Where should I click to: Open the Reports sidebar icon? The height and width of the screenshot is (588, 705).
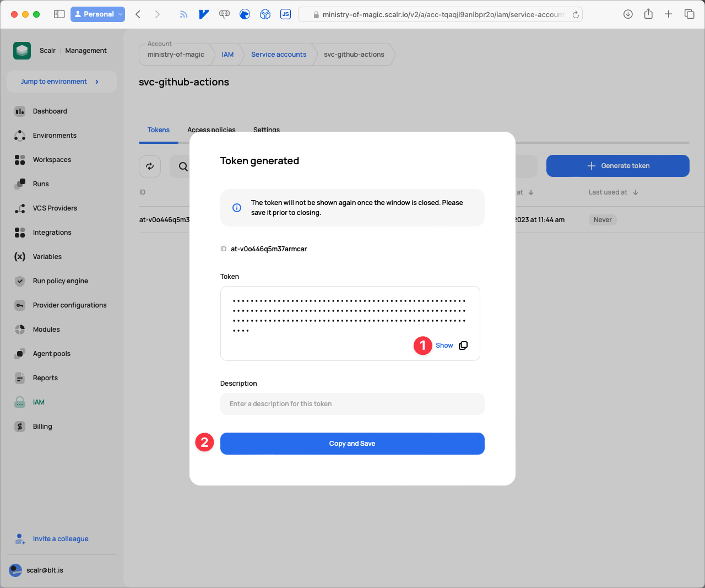pos(20,378)
